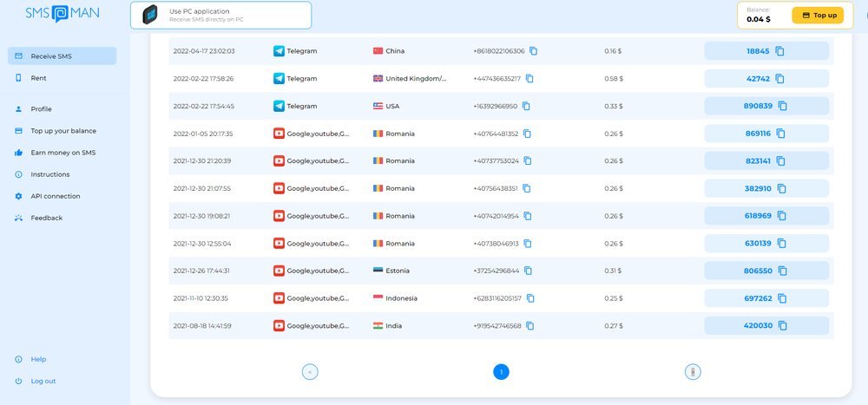Copy phone number +37254296844
This screenshot has height=405, width=868.
click(528, 271)
